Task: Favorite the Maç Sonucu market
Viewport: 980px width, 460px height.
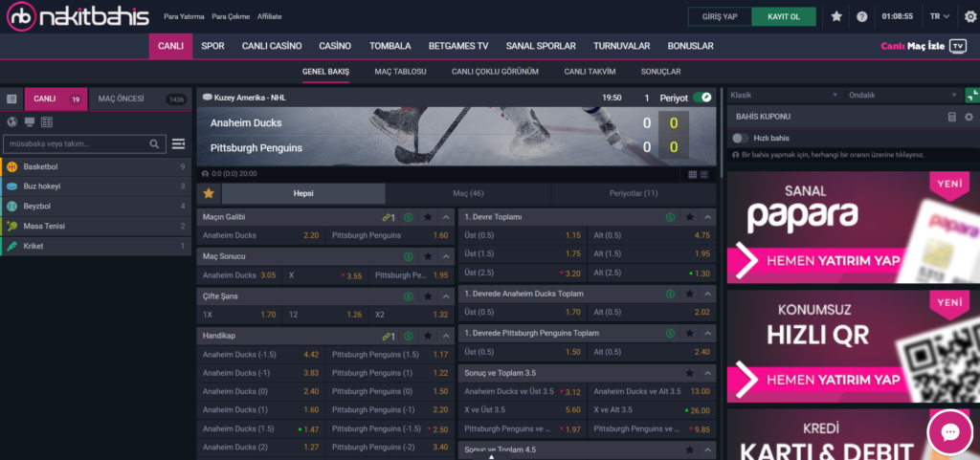Action: point(428,256)
